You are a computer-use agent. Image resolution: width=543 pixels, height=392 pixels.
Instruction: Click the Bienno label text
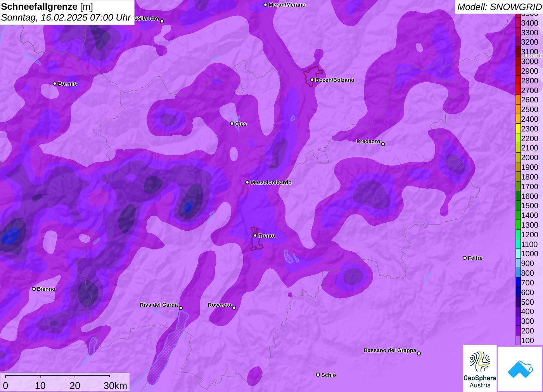[46, 289]
